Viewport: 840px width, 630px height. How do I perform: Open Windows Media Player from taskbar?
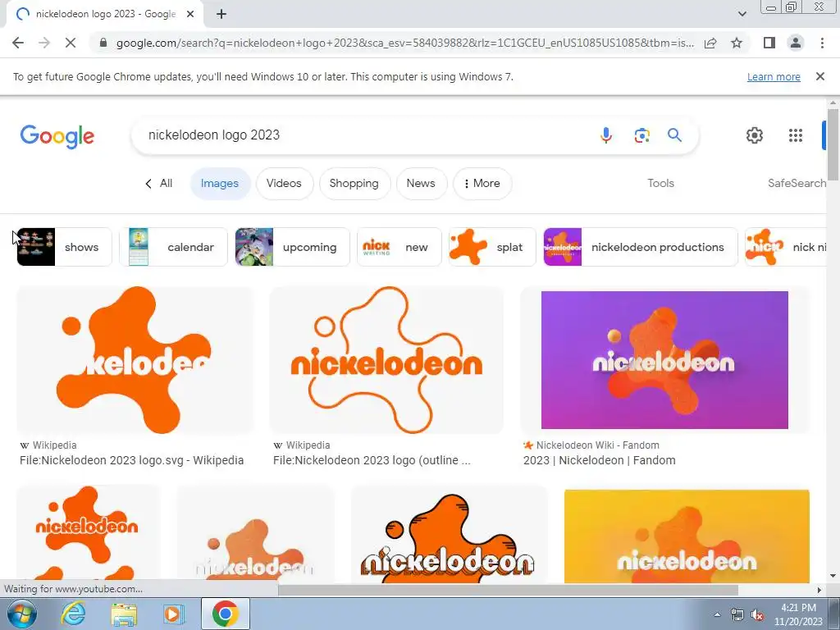[x=173, y=614]
